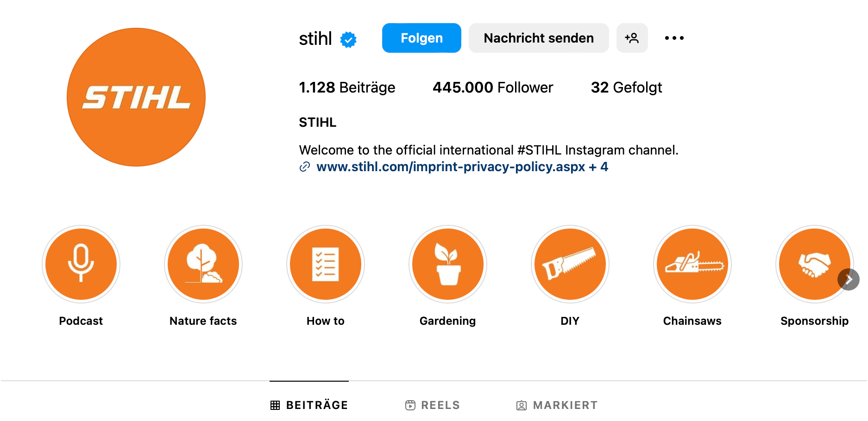Open the three-dots options menu
This screenshot has height=421, width=868.
(x=674, y=38)
